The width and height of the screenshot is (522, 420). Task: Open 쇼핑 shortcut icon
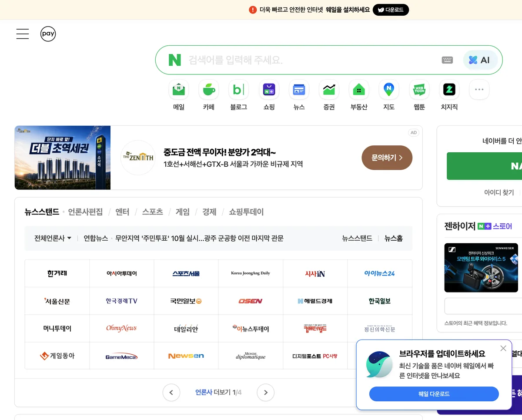click(x=269, y=90)
